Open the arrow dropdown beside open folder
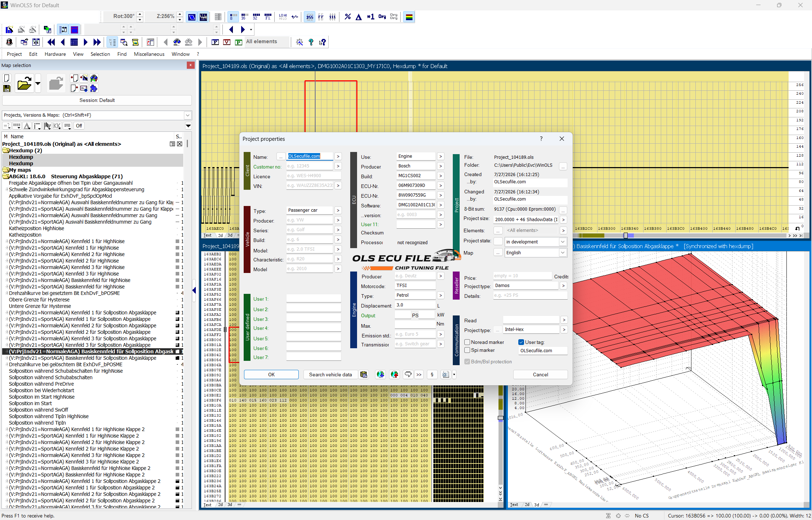This screenshot has height=520, width=812. [x=38, y=84]
